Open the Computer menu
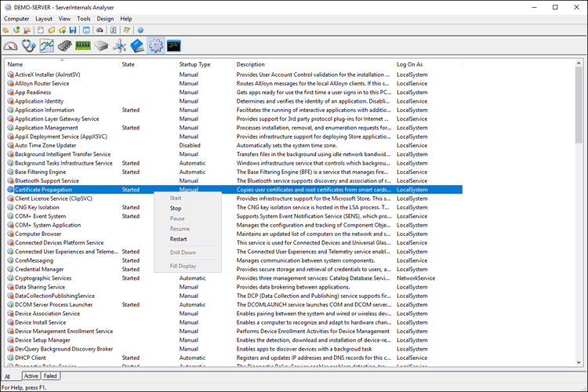This screenshot has width=588, height=392. click(x=16, y=19)
